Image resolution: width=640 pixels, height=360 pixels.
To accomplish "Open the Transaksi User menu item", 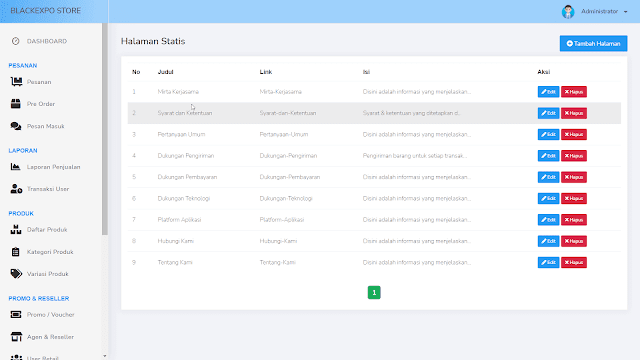I will [x=48, y=189].
